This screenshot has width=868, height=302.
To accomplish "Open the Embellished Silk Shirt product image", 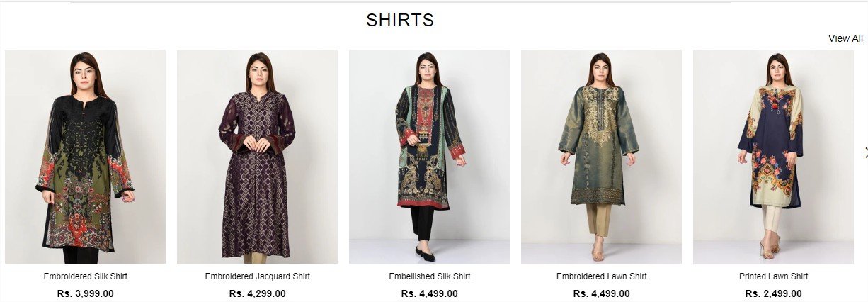I will (x=429, y=157).
